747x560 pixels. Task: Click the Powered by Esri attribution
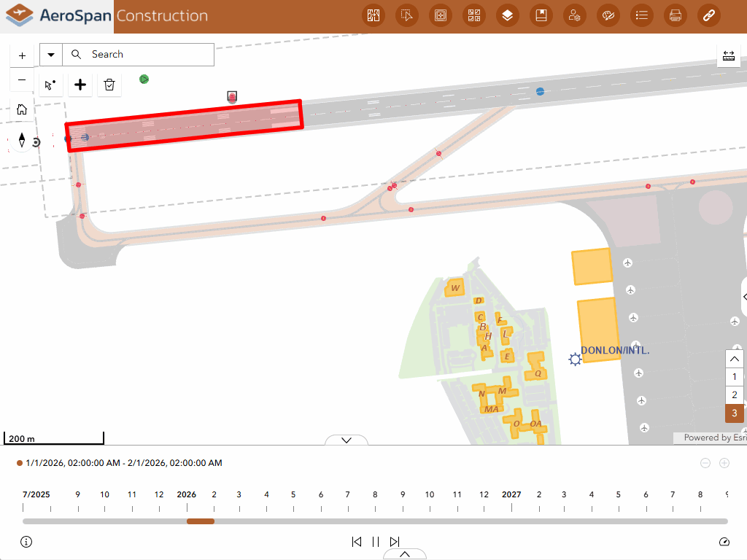click(x=714, y=437)
